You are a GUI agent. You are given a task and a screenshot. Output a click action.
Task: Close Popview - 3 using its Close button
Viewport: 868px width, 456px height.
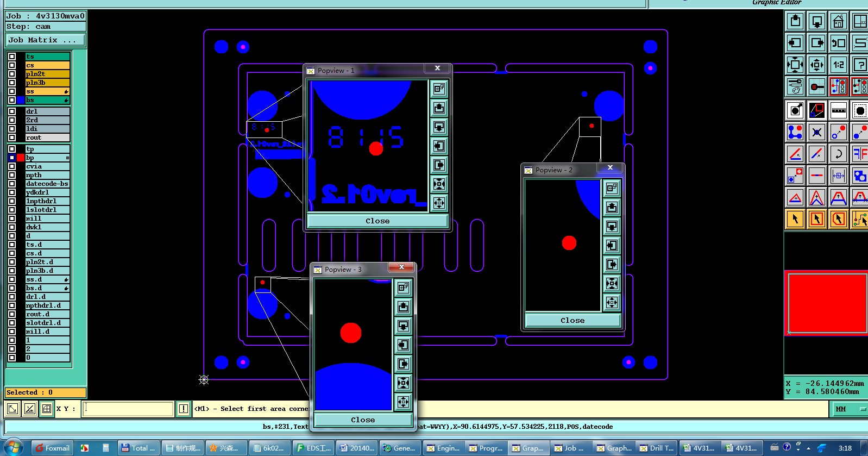363,420
